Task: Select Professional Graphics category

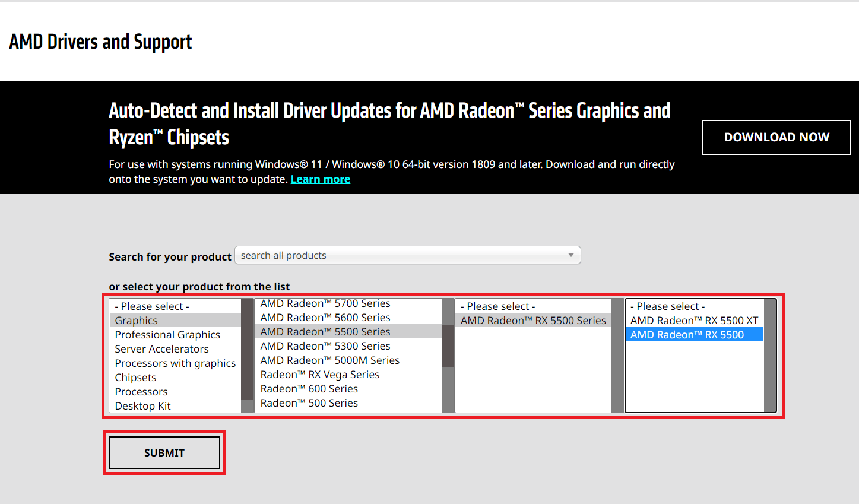Action: click(175, 335)
